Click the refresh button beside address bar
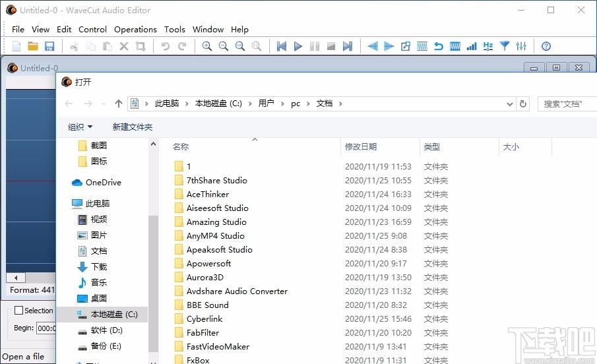The height and width of the screenshot is (364, 597). point(523,104)
